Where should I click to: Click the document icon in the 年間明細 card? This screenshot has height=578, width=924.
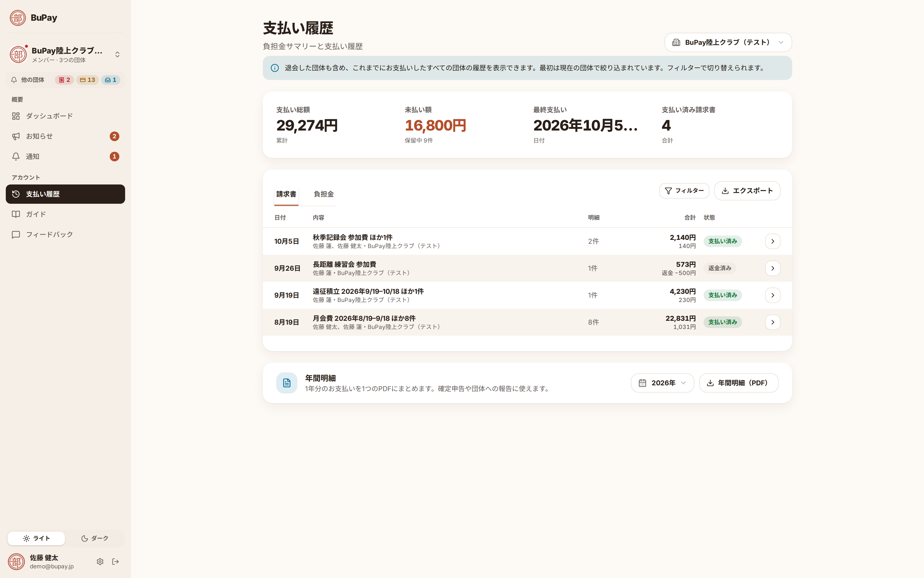(287, 383)
